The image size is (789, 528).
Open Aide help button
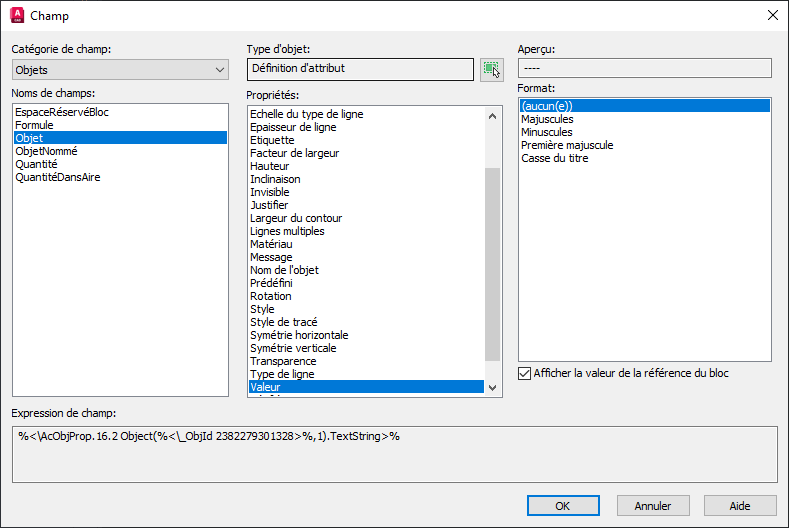click(x=740, y=506)
